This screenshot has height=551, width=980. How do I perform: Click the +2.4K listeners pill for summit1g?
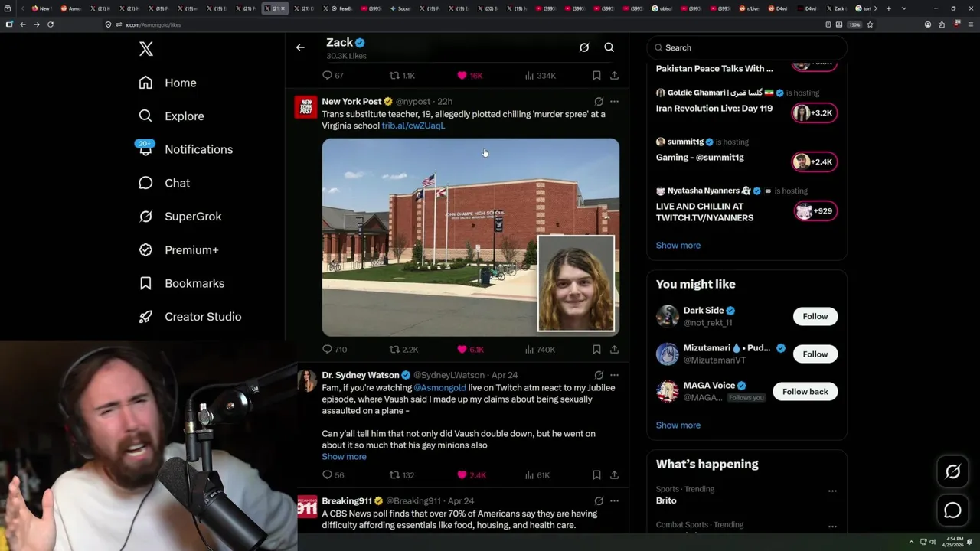pyautogui.click(x=814, y=161)
